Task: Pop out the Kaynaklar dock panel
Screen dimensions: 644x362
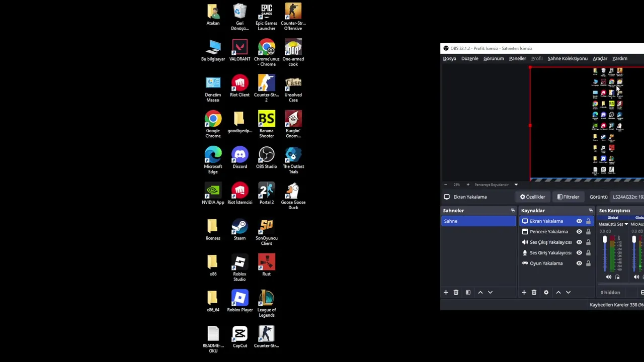Action: point(591,211)
